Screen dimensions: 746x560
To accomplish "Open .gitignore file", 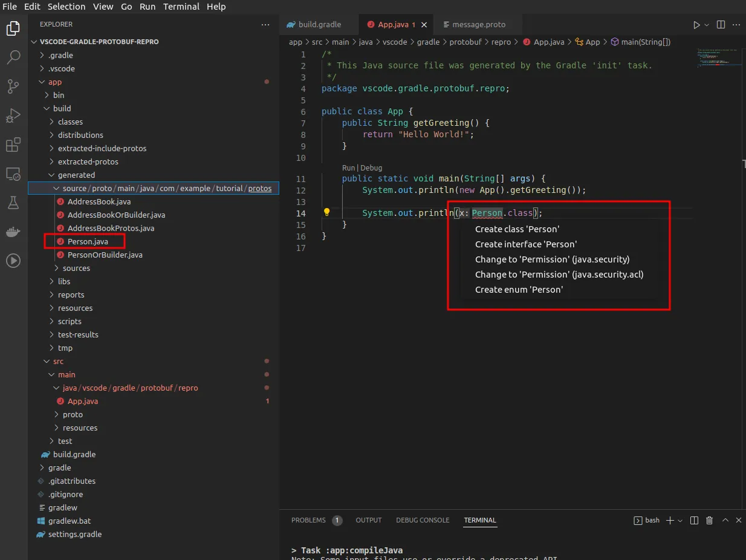I will (x=154, y=494).
